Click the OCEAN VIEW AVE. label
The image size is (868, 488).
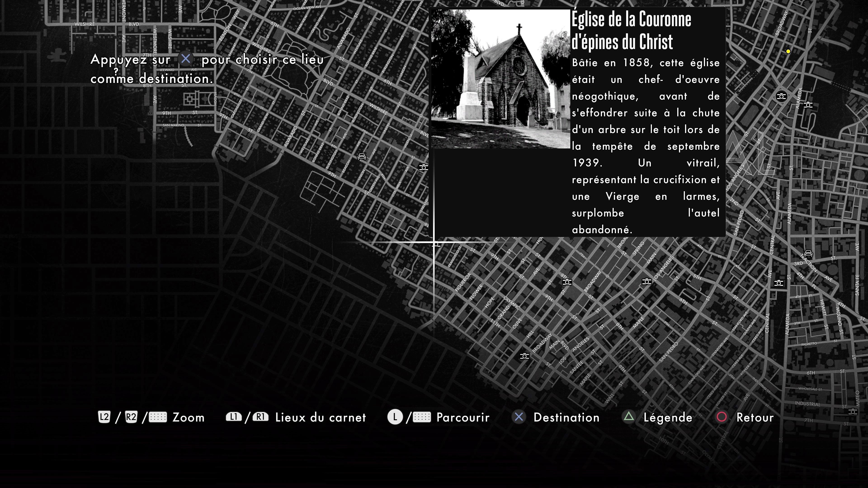tap(308, 7)
